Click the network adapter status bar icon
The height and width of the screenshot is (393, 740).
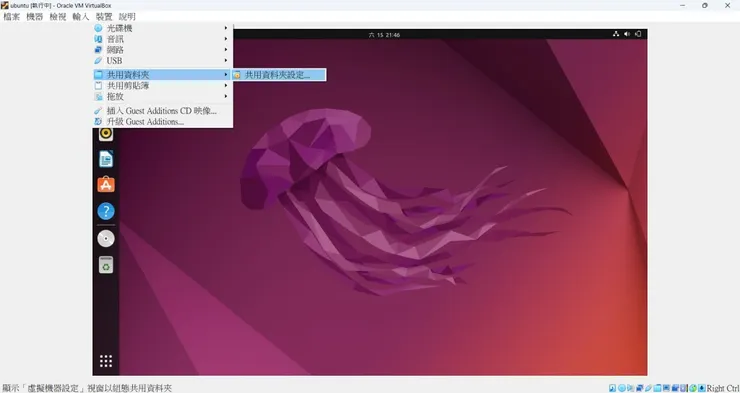[639, 388]
